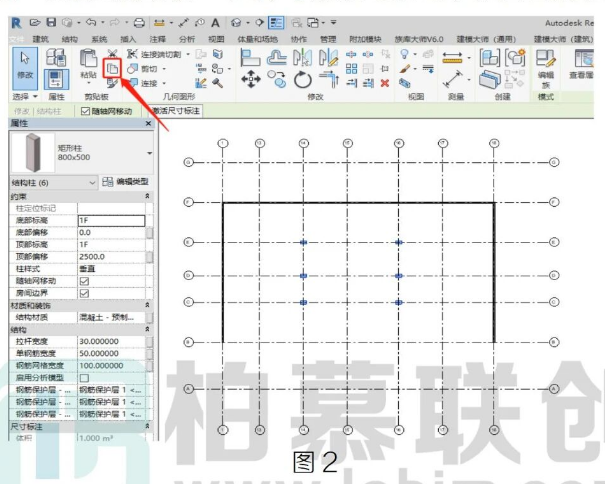Toggle '随轴网移动' checkbox in properties list
Image resolution: width=605 pixels, height=484 pixels.
84,281
